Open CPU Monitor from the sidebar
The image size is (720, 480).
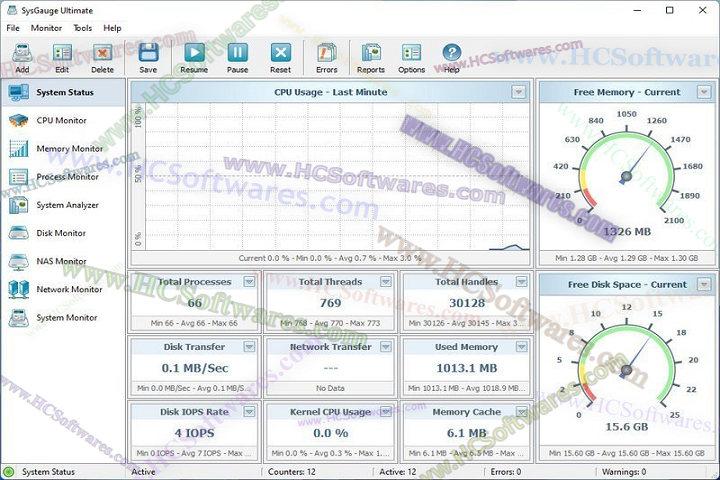pos(63,120)
